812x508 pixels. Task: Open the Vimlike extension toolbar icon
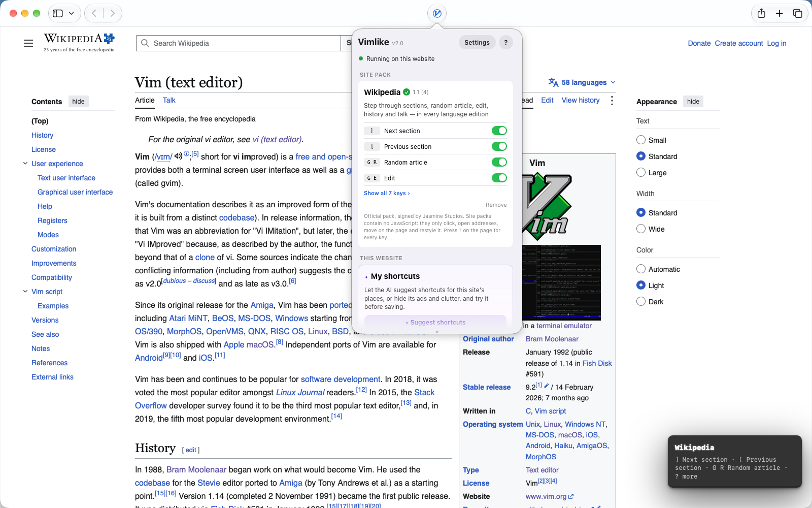click(437, 13)
